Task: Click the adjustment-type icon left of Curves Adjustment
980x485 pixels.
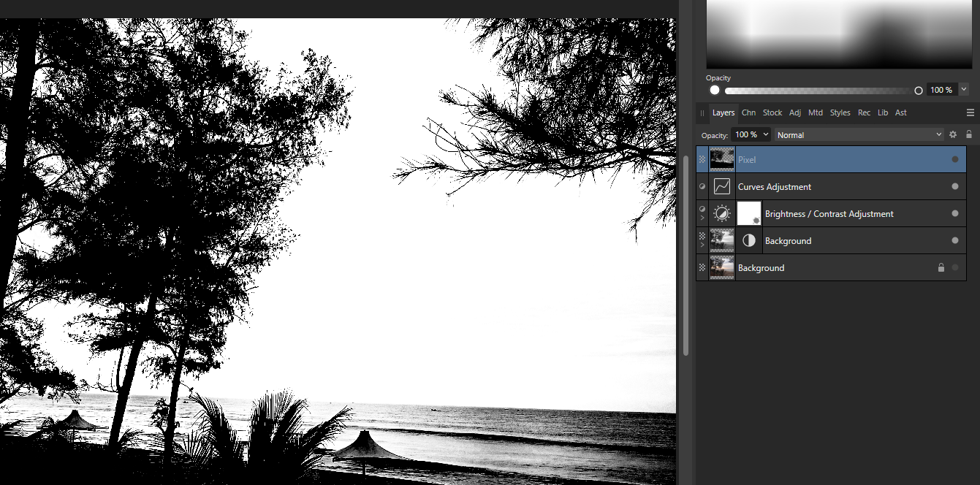Action: [x=702, y=186]
